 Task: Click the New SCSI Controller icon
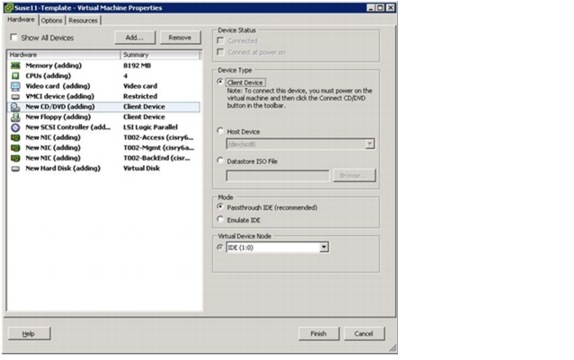[15, 127]
